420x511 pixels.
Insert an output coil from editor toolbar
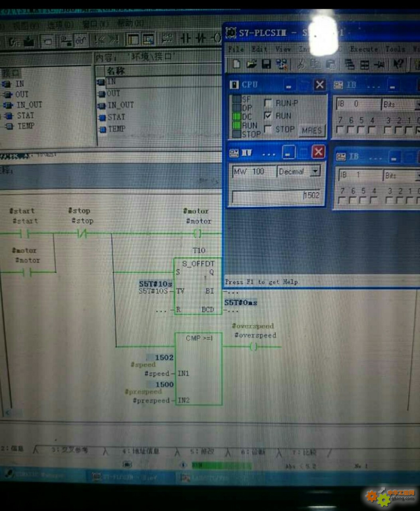pyautogui.click(x=215, y=39)
